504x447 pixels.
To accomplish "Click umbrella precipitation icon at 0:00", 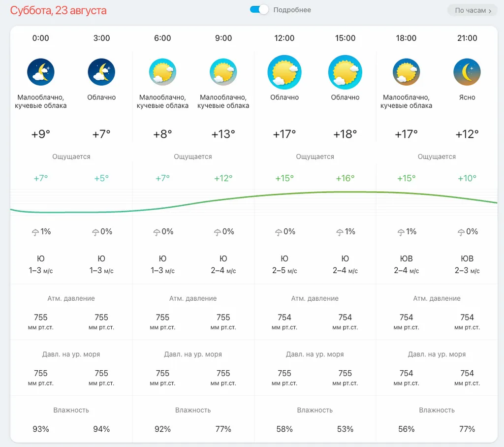I will (35, 232).
